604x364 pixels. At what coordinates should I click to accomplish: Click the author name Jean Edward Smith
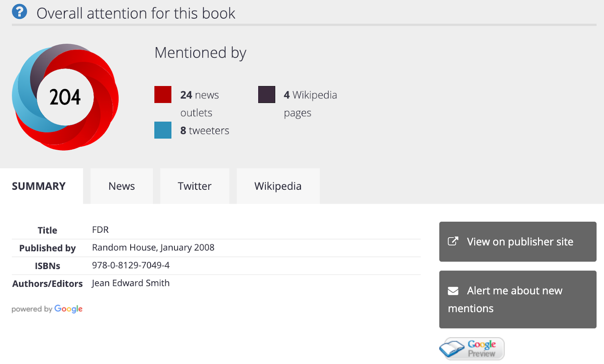click(131, 283)
